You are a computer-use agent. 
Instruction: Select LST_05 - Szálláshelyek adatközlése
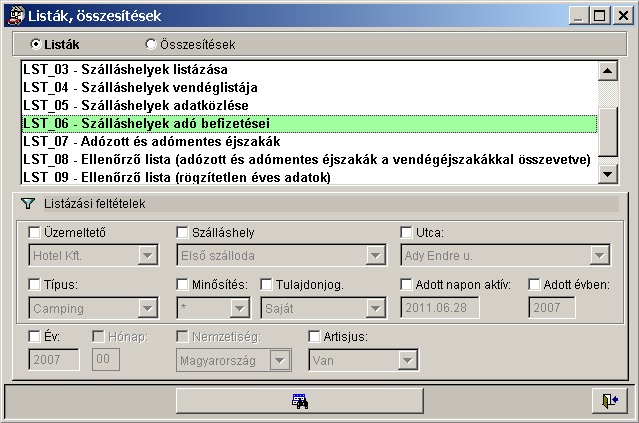coord(310,105)
